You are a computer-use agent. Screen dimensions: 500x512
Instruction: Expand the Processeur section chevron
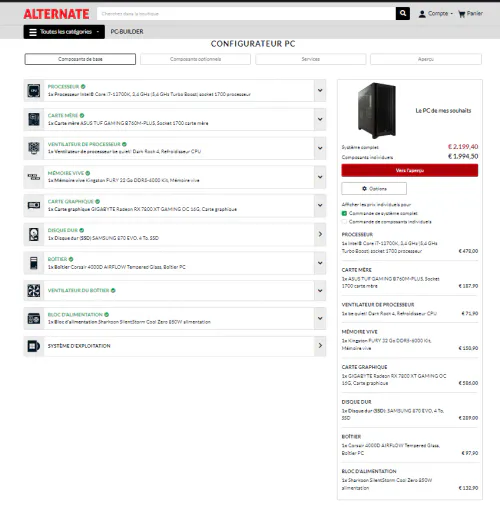[x=320, y=90]
